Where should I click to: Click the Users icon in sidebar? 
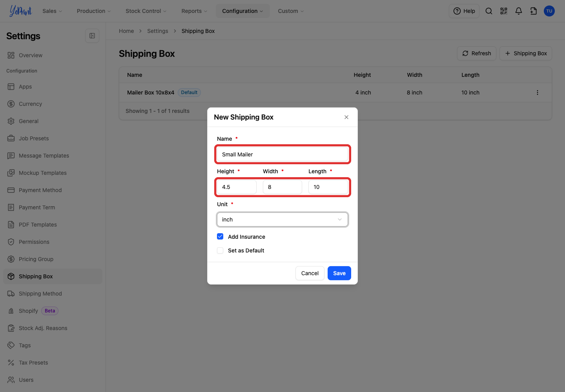point(11,380)
